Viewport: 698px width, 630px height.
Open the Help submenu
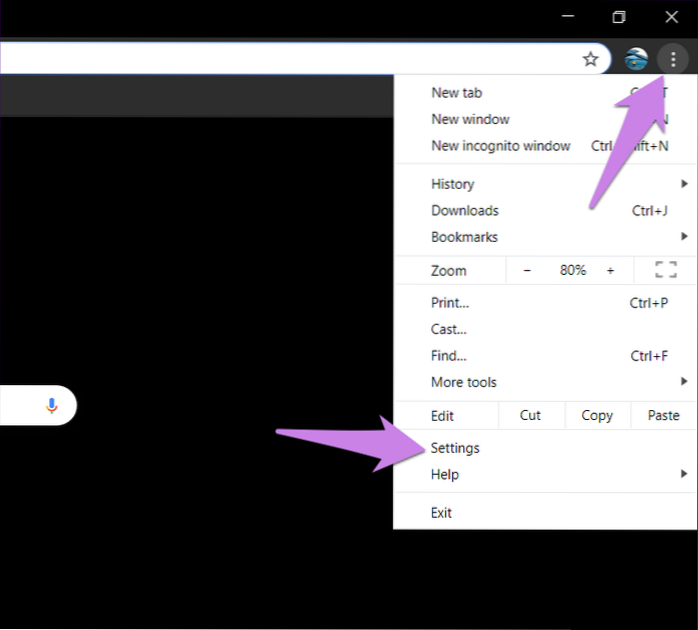(445, 474)
